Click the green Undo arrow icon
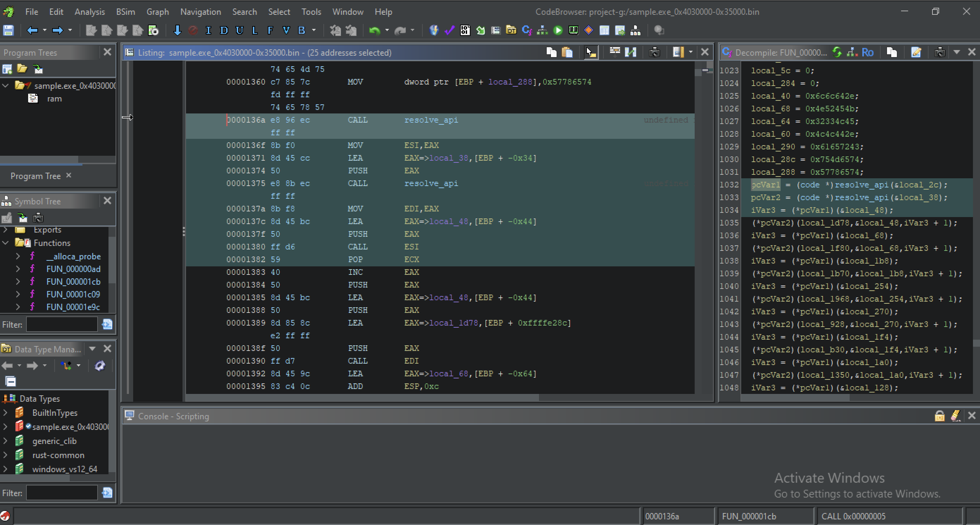The width and height of the screenshot is (980, 525). tap(375, 30)
